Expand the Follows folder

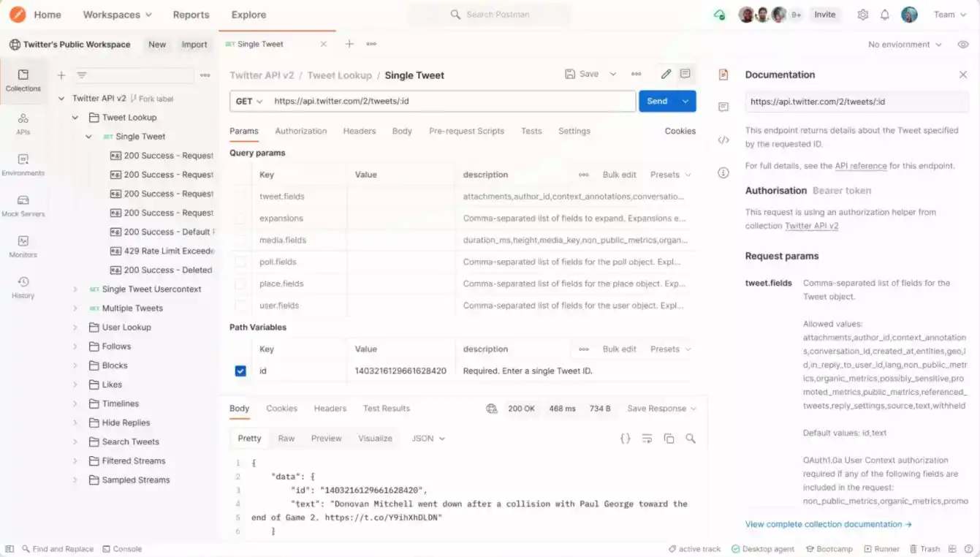click(75, 346)
